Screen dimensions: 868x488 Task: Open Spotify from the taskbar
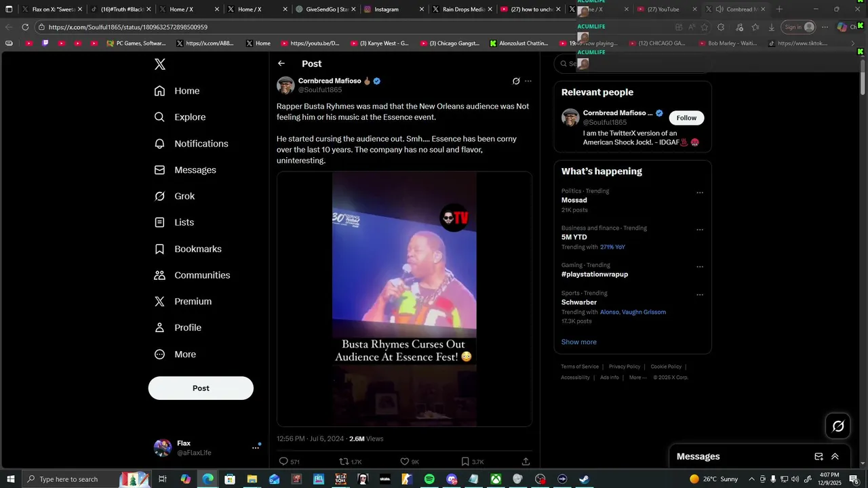429,479
